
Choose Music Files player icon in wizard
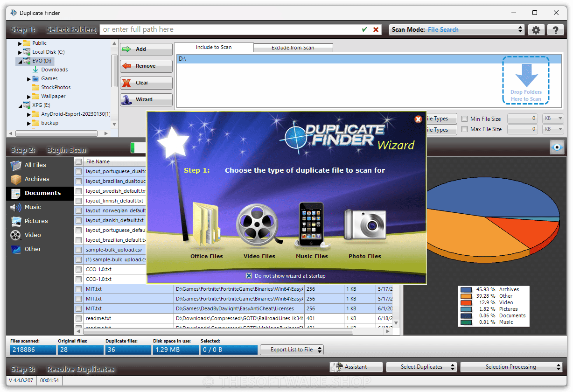[x=311, y=225]
